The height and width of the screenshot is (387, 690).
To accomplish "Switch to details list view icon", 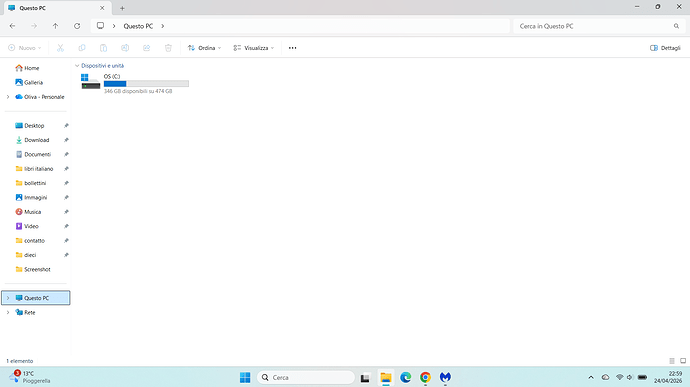I will (672, 361).
